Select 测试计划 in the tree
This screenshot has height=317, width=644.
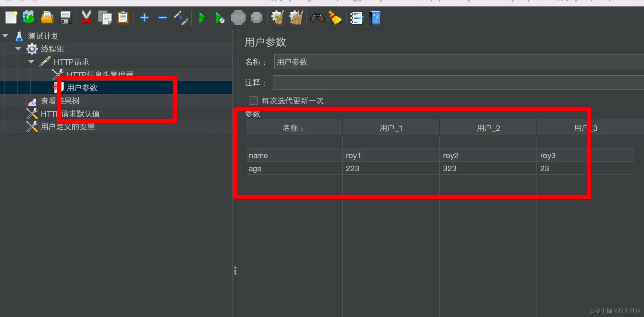(x=43, y=36)
